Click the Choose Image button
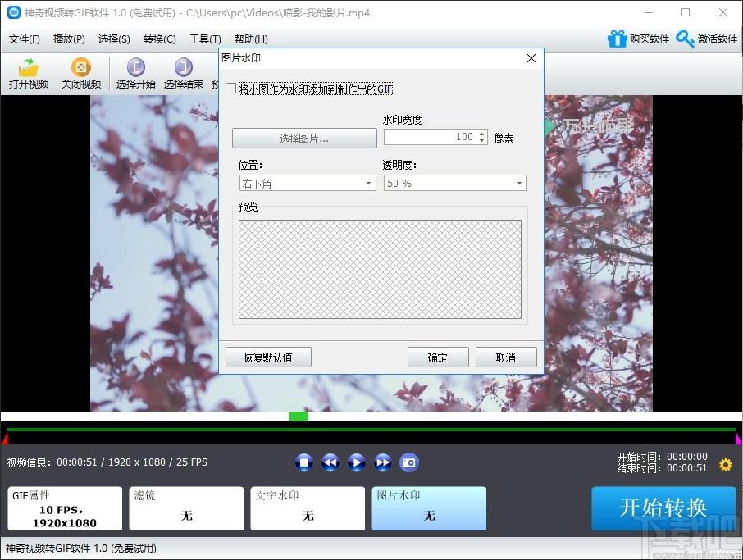Viewport: 743px width, 560px height. [x=304, y=139]
